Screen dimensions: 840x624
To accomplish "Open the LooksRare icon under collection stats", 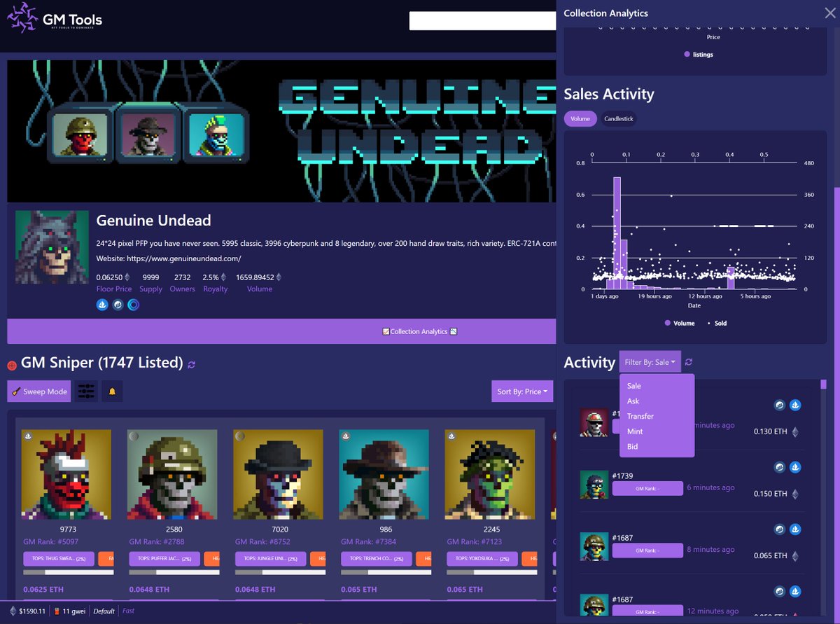I will (118, 305).
